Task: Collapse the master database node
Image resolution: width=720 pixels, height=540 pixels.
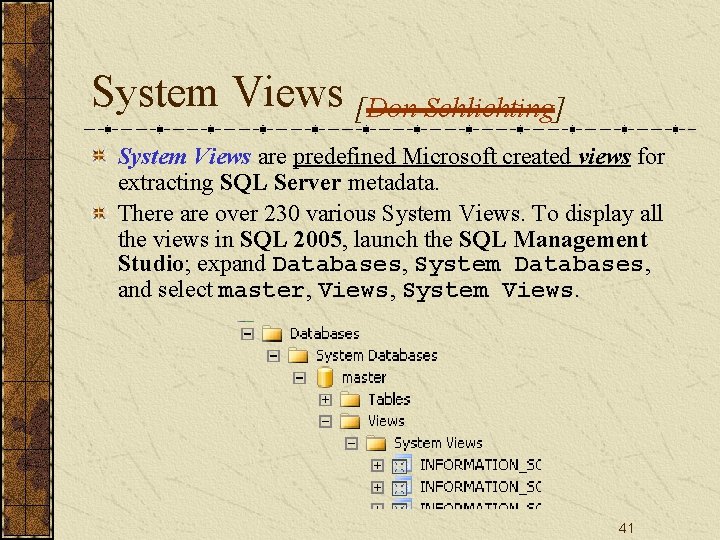Action: coord(299,378)
